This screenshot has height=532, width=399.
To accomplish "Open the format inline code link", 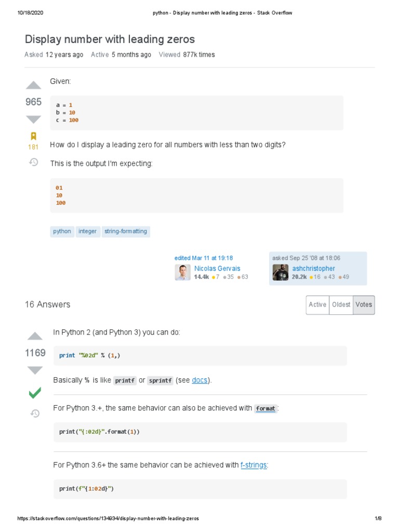I will (x=265, y=408).
